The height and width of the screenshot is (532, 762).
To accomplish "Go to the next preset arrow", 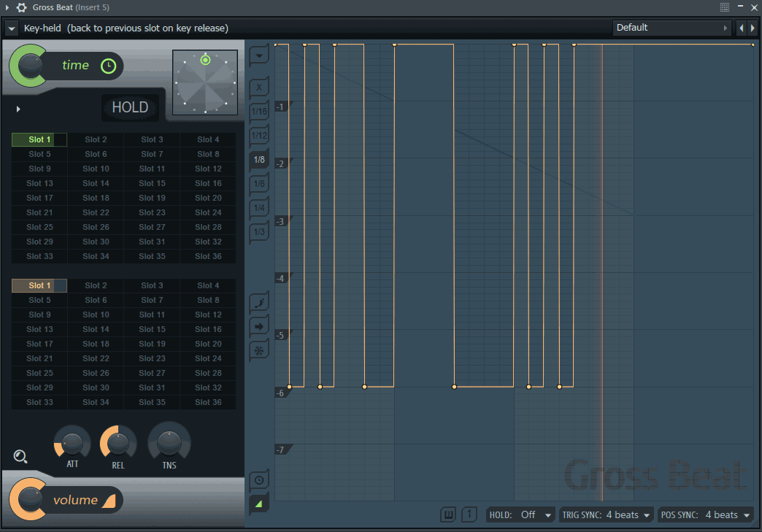I will coord(753,28).
